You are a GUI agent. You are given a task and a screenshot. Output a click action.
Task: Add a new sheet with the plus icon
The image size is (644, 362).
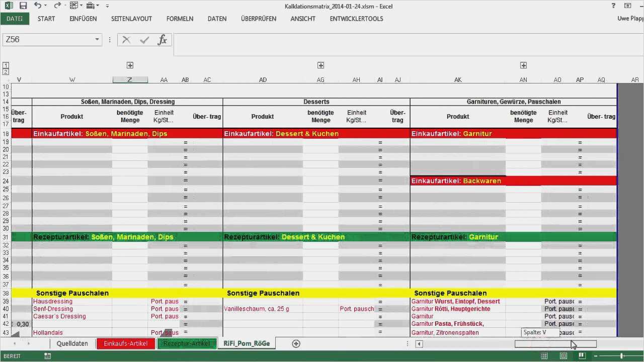click(x=296, y=343)
